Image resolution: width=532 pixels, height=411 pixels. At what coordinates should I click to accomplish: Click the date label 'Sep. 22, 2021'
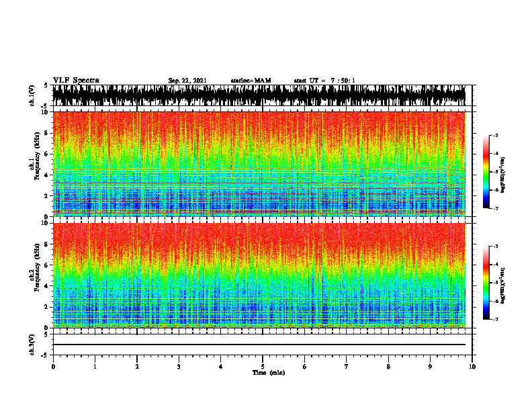click(x=187, y=81)
